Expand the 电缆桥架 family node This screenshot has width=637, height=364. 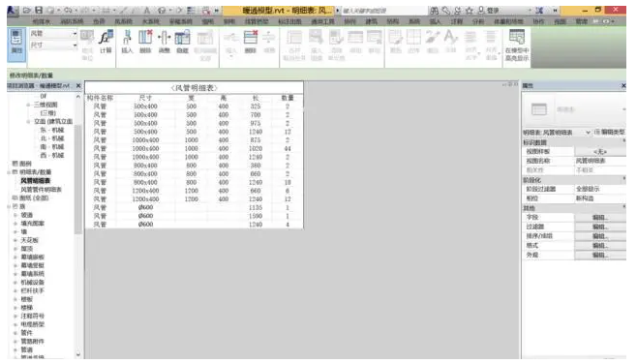click(x=15, y=324)
